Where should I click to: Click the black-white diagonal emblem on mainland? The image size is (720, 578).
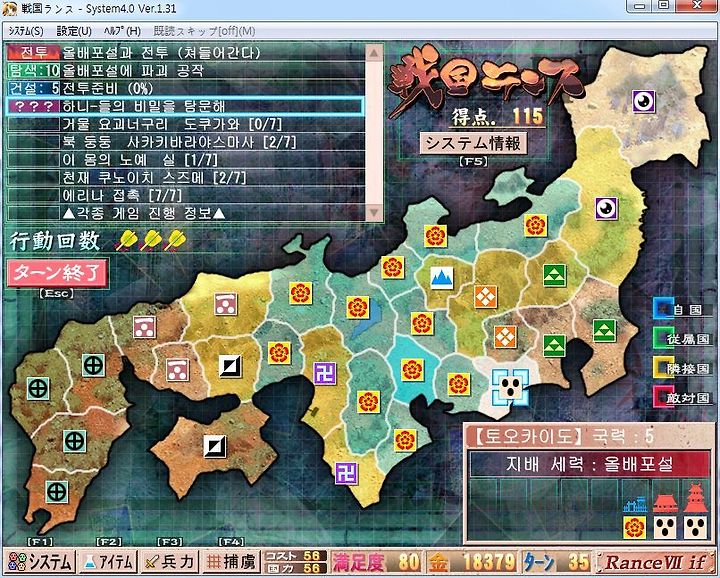(230, 366)
